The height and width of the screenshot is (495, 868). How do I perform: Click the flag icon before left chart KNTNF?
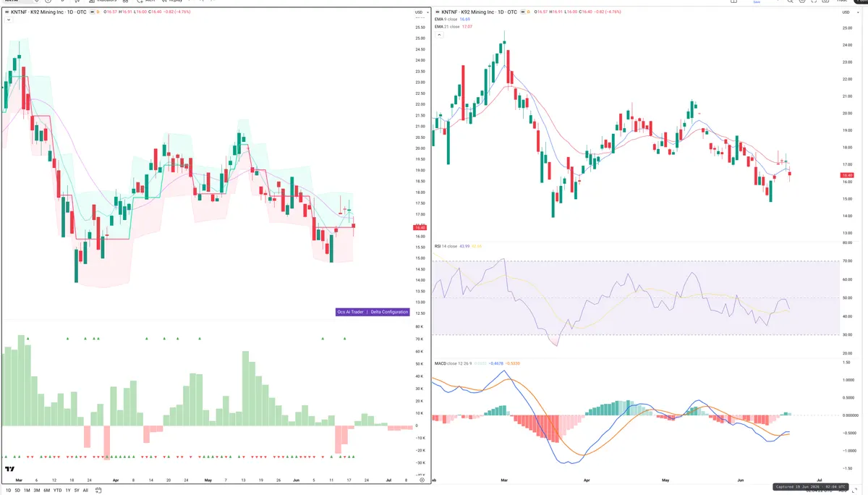coord(7,12)
